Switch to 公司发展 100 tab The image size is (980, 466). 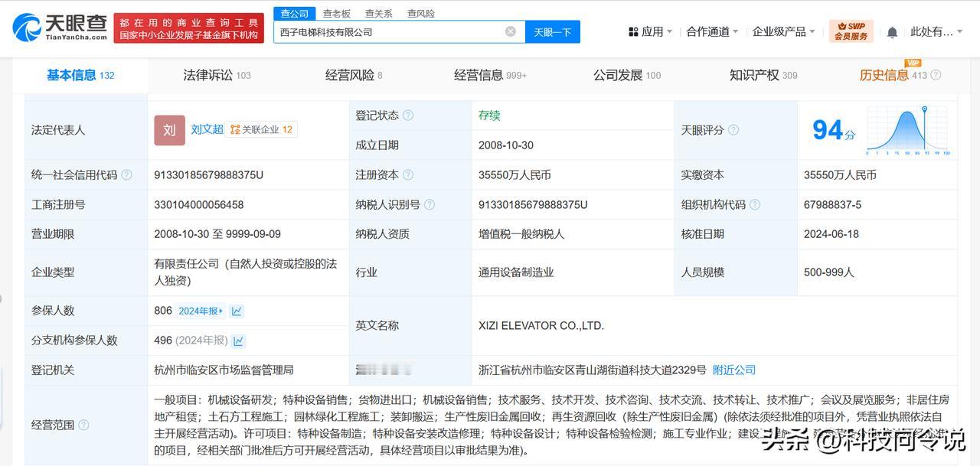point(627,75)
